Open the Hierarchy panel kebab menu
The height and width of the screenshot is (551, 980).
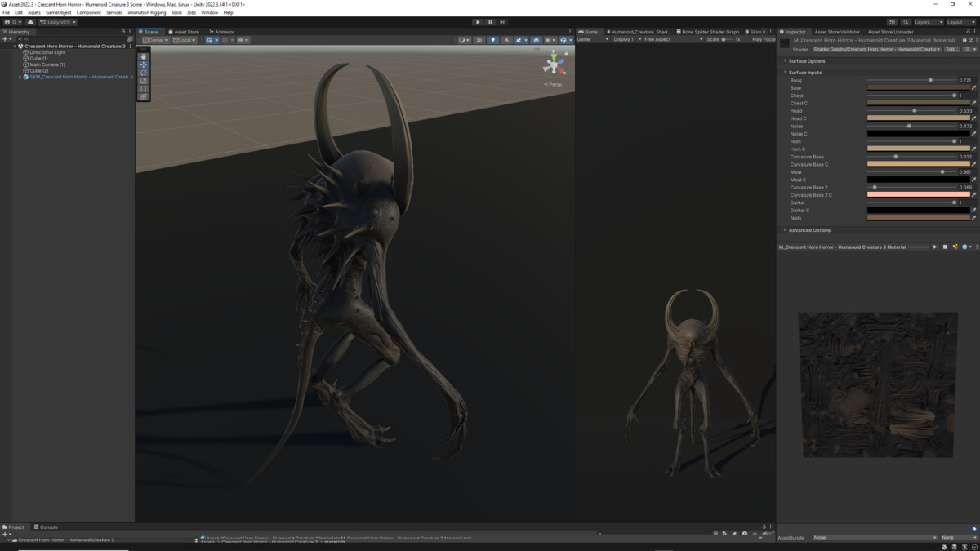tap(130, 32)
